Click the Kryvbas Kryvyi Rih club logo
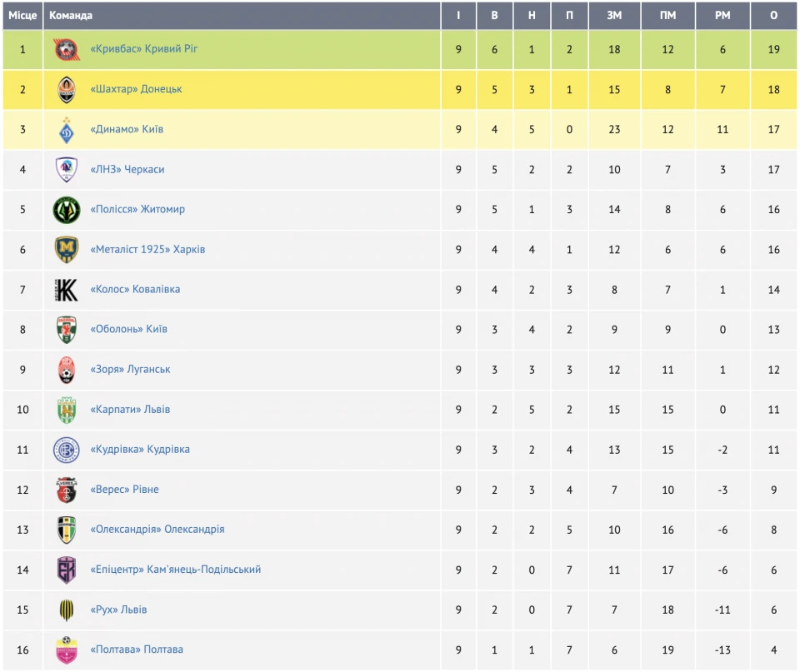 click(x=67, y=50)
